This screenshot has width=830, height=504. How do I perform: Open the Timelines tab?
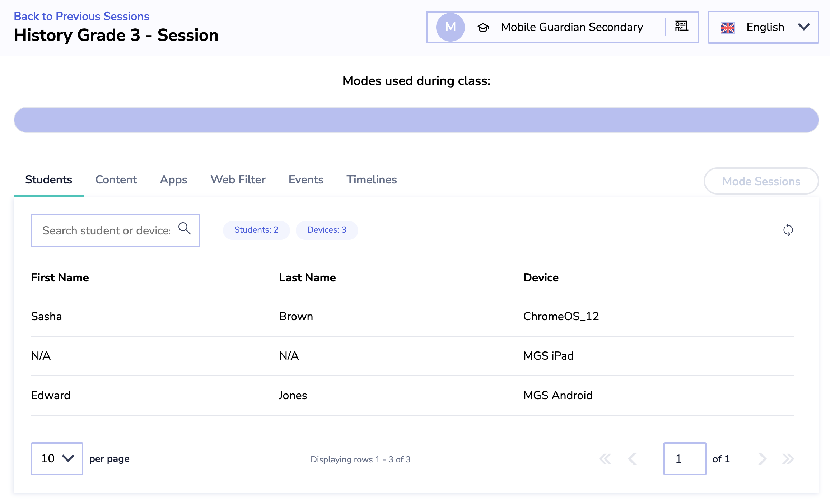(372, 179)
